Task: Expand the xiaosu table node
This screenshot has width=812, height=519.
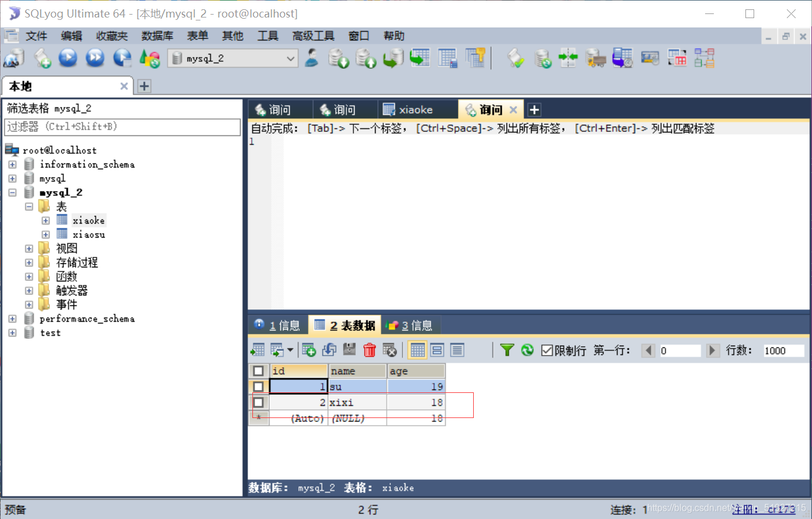Action: pyautogui.click(x=46, y=235)
